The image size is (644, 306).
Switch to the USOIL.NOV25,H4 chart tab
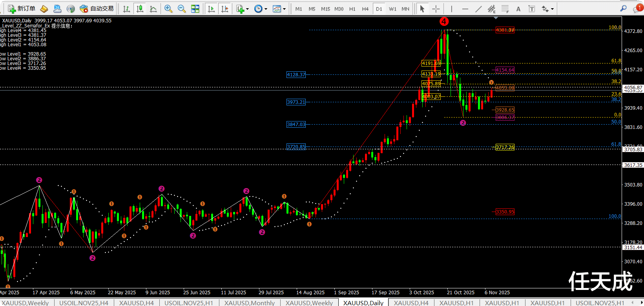tap(84, 302)
